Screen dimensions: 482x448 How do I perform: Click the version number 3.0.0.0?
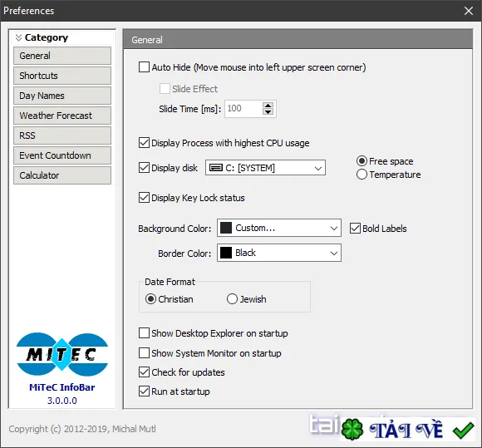pyautogui.click(x=62, y=401)
